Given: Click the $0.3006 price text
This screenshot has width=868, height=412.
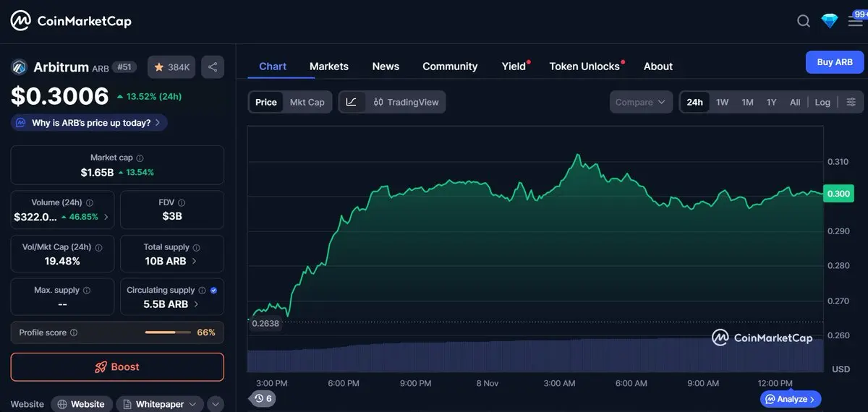Looking at the screenshot, I should [60, 96].
